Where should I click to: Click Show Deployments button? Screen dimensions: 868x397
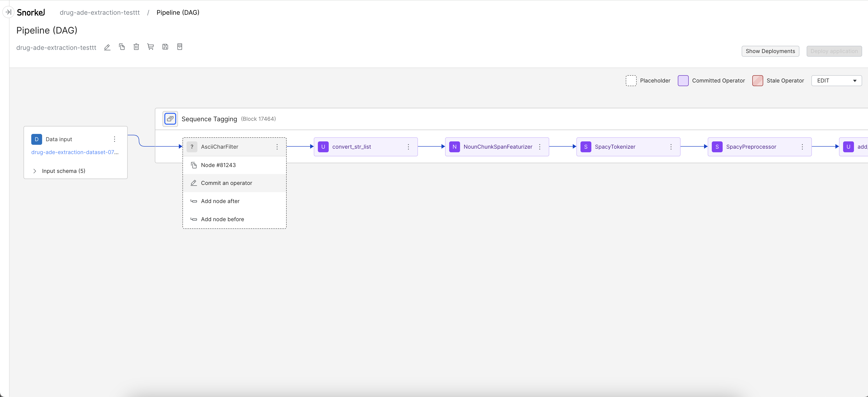pyautogui.click(x=770, y=51)
